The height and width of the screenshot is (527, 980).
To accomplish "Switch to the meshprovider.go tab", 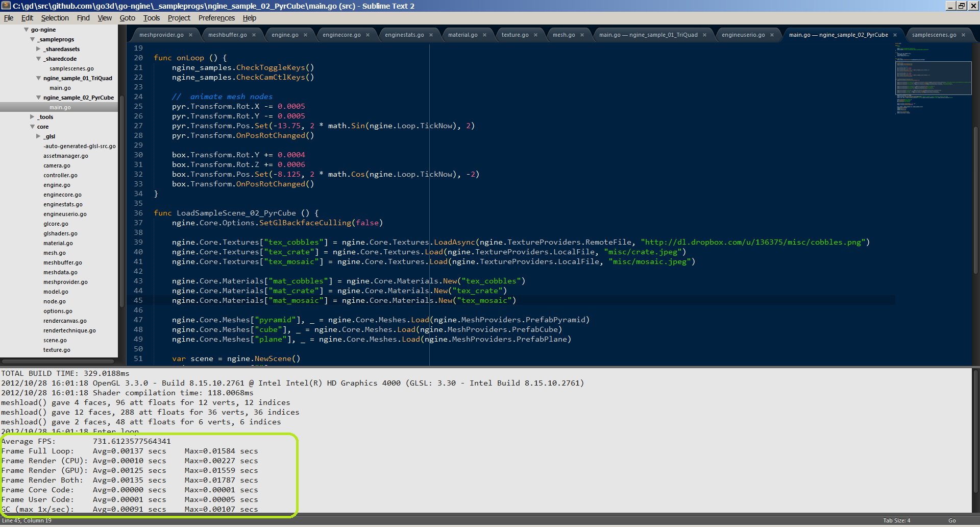I will tap(161, 35).
